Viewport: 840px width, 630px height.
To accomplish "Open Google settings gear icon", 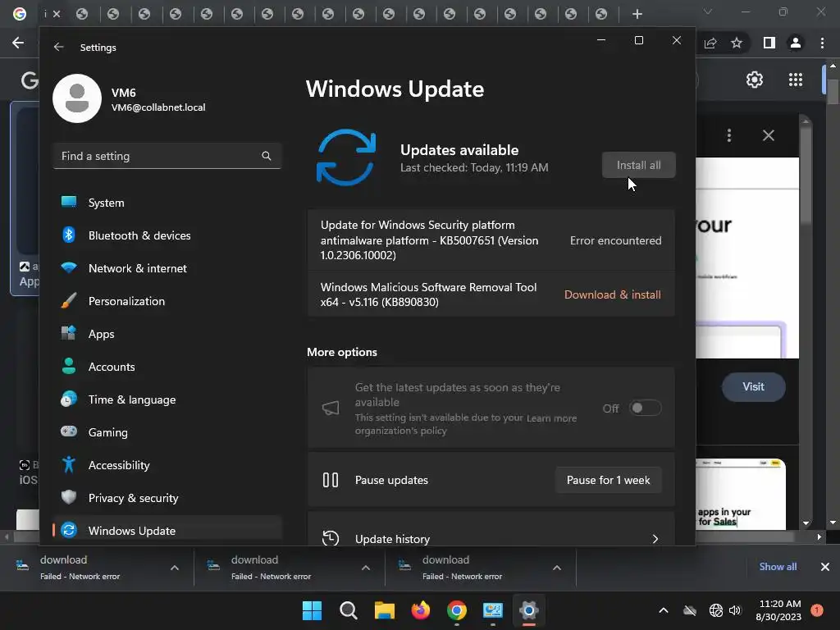I will click(x=755, y=80).
